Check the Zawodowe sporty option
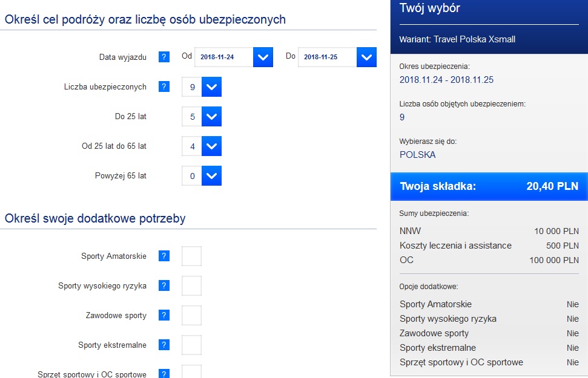This screenshot has height=378, width=588. click(x=191, y=315)
